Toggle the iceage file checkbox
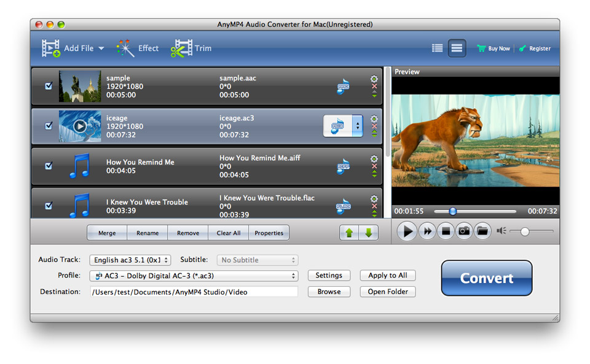The width and height of the screenshot is (590, 364). pyautogui.click(x=49, y=126)
